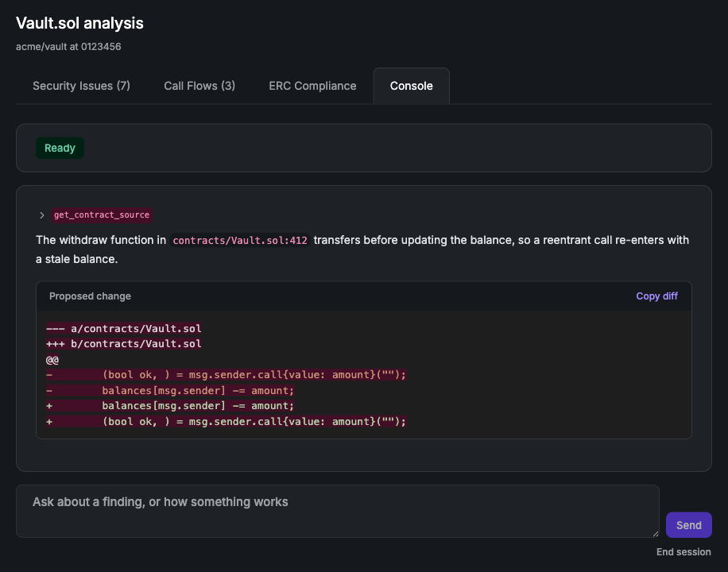Click the 'acme/vault at 0123456' subtitle
Viewport: 728px width, 572px height.
[68, 47]
